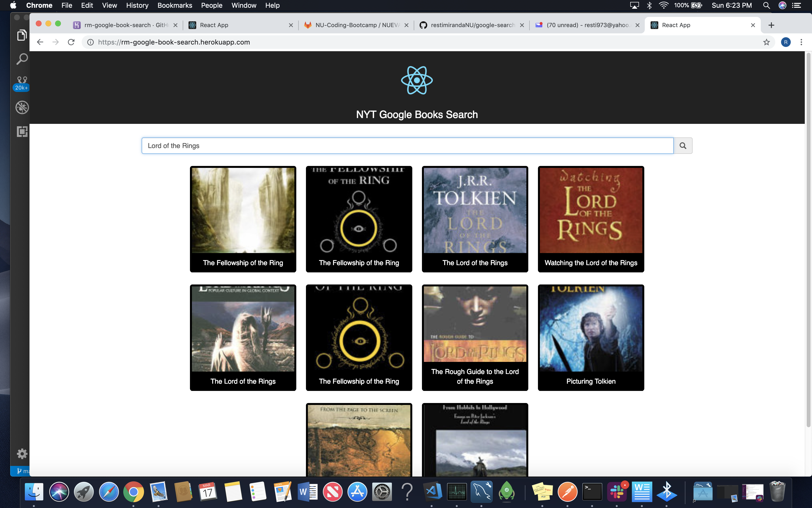This screenshot has height=508, width=812.
Task: Reload the current page
Action: 71,42
